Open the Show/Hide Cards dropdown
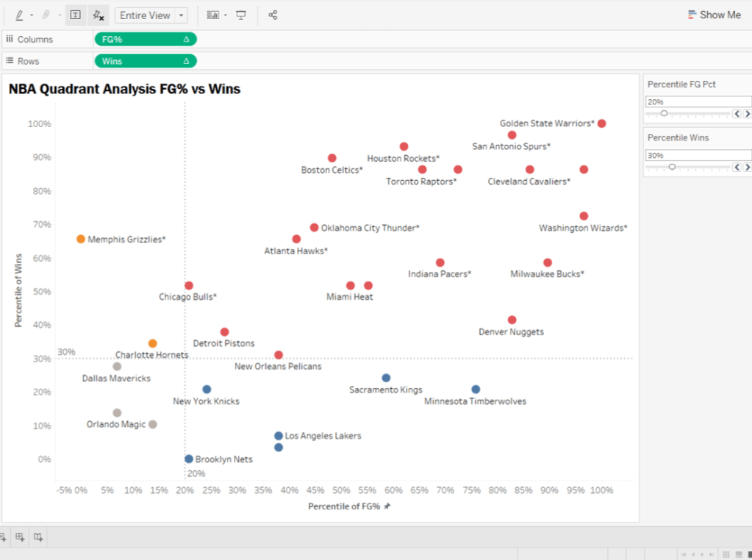Viewport: 752px width, 560px height. pos(212,15)
